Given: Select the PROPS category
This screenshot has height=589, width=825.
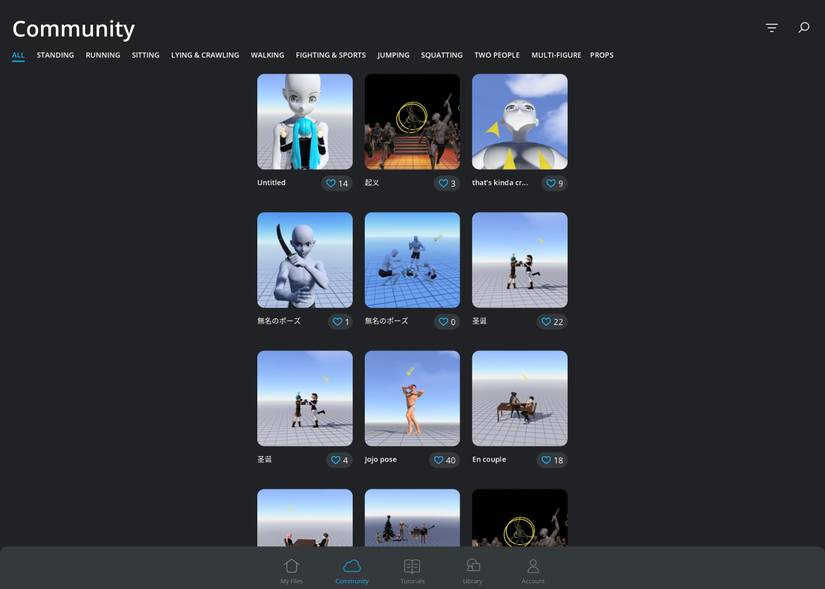Looking at the screenshot, I should coord(605,55).
